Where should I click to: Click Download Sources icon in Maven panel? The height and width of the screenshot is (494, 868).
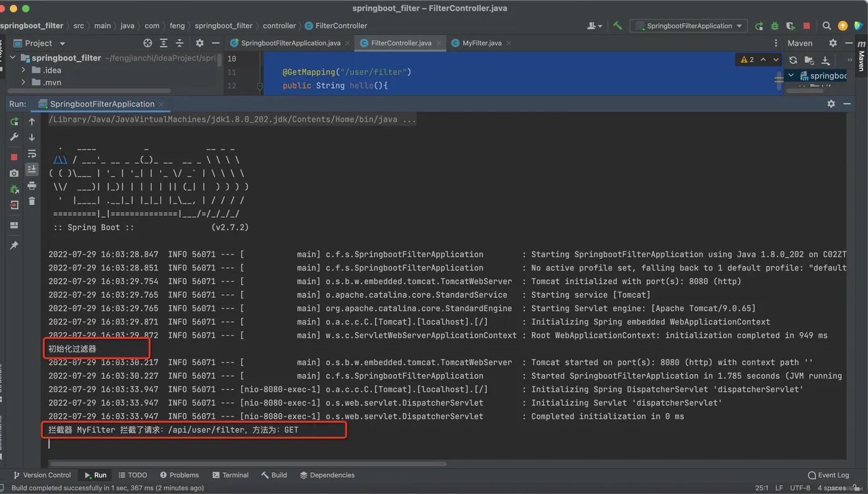(825, 60)
